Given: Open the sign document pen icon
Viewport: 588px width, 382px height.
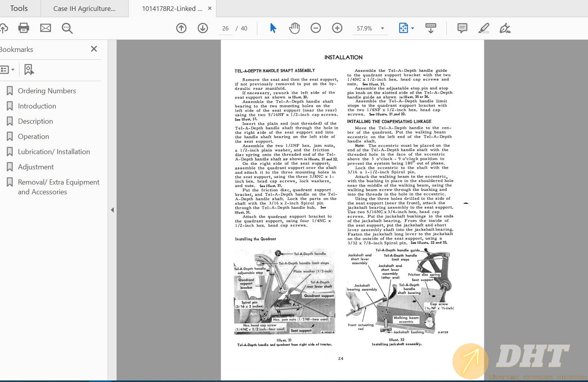Looking at the screenshot, I should pyautogui.click(x=505, y=28).
